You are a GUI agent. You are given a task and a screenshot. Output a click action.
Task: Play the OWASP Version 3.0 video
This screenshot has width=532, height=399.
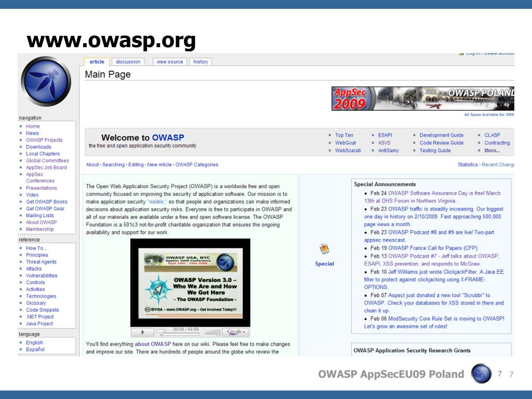(142, 332)
